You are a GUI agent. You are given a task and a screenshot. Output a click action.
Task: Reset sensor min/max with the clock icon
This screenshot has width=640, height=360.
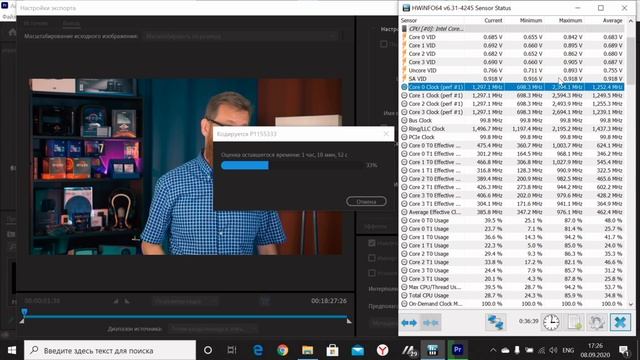pyautogui.click(x=551, y=322)
